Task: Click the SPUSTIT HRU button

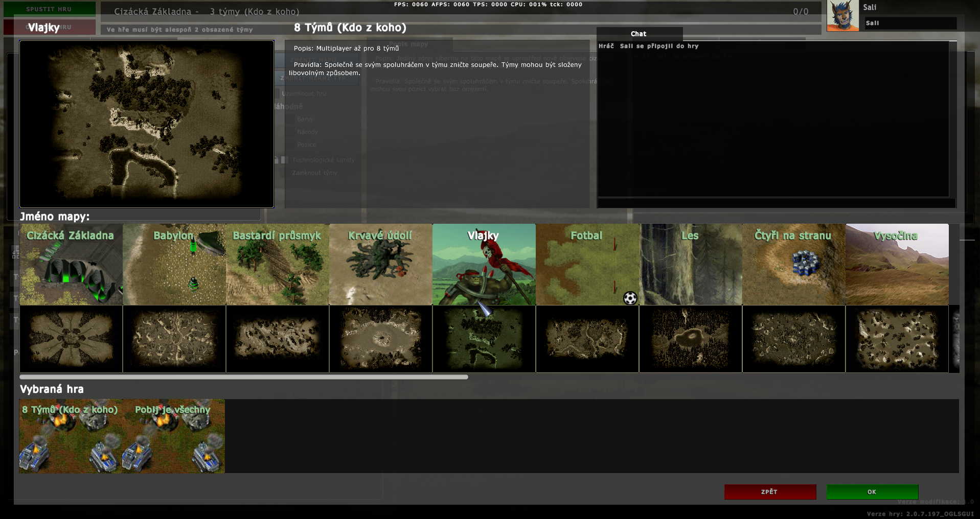Action: pyautogui.click(x=49, y=9)
